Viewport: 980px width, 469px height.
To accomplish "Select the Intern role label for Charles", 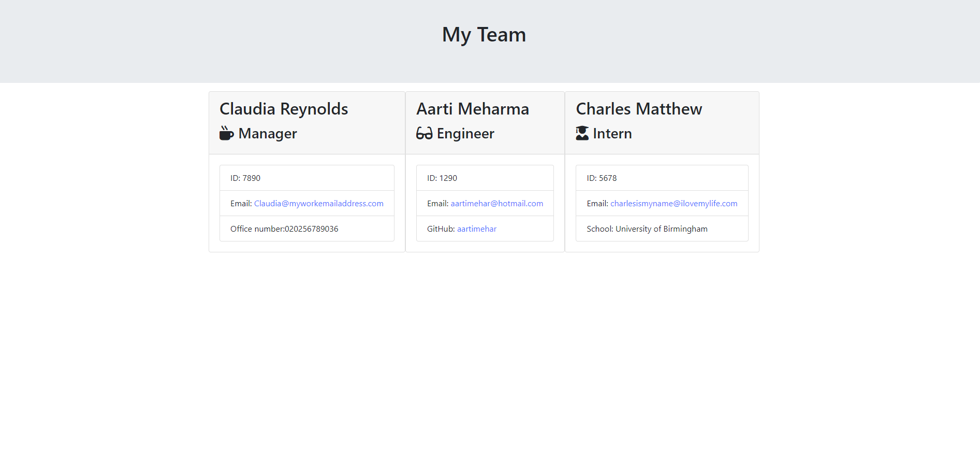I will tap(612, 133).
